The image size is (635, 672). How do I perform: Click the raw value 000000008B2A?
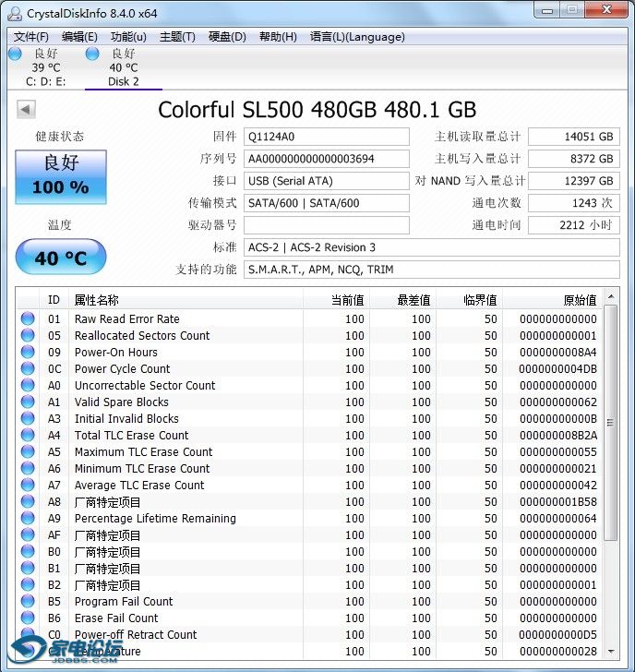[557, 436]
